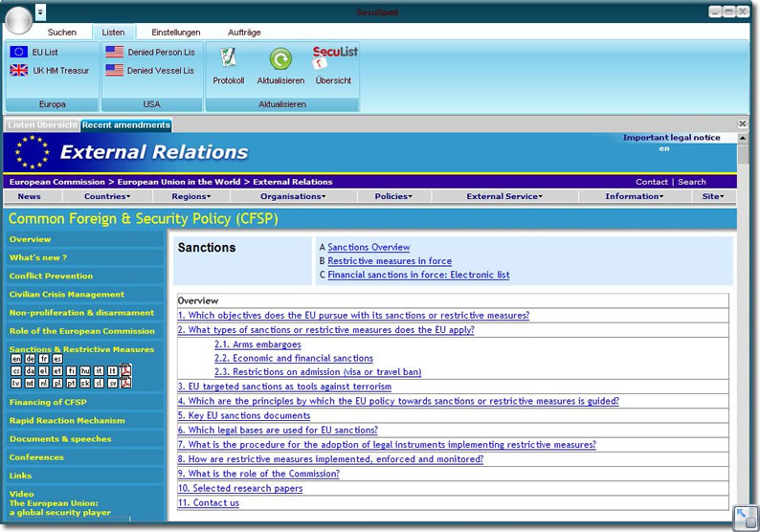Open 'Restrictive measures in force' link

point(390,261)
